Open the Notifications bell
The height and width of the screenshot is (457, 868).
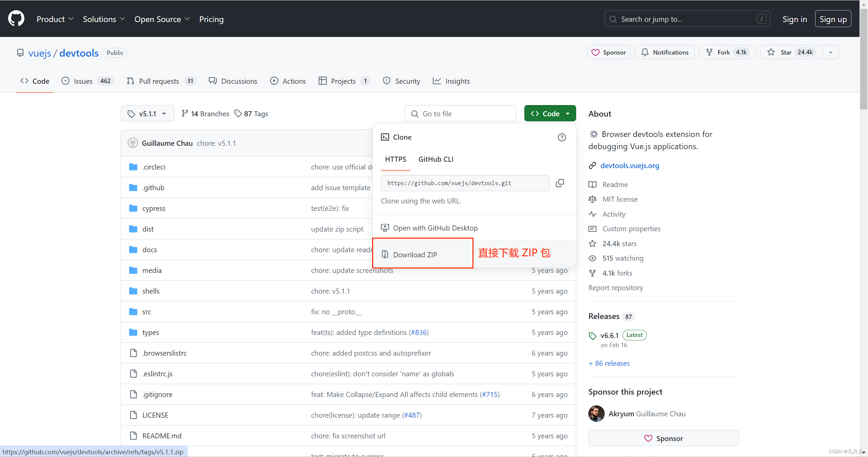tap(664, 52)
